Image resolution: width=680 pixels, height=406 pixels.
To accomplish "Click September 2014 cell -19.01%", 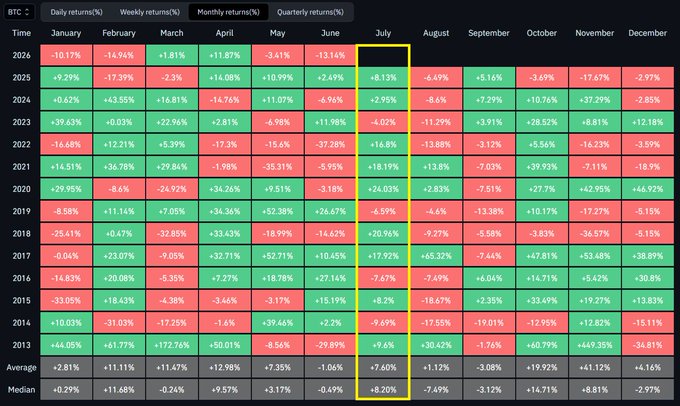I will [x=489, y=323].
